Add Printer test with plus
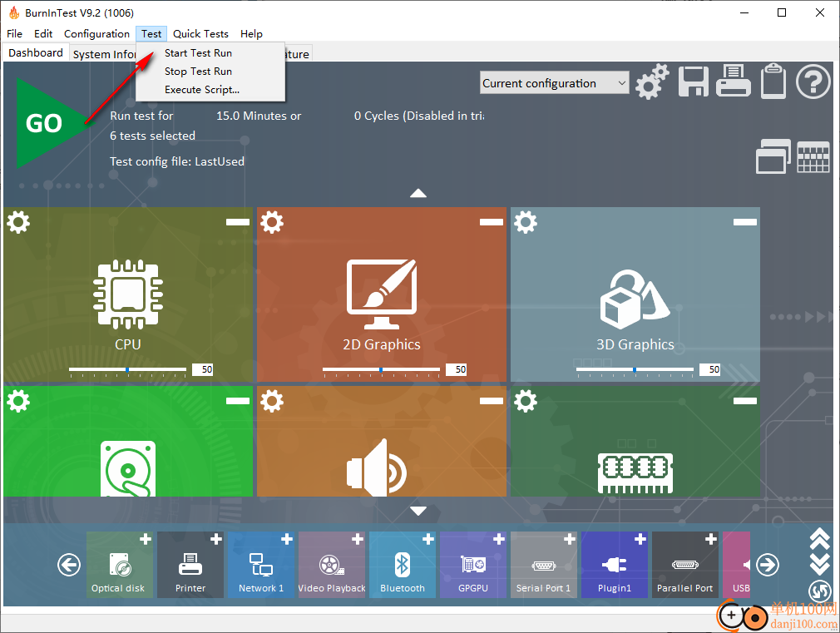 (216, 539)
